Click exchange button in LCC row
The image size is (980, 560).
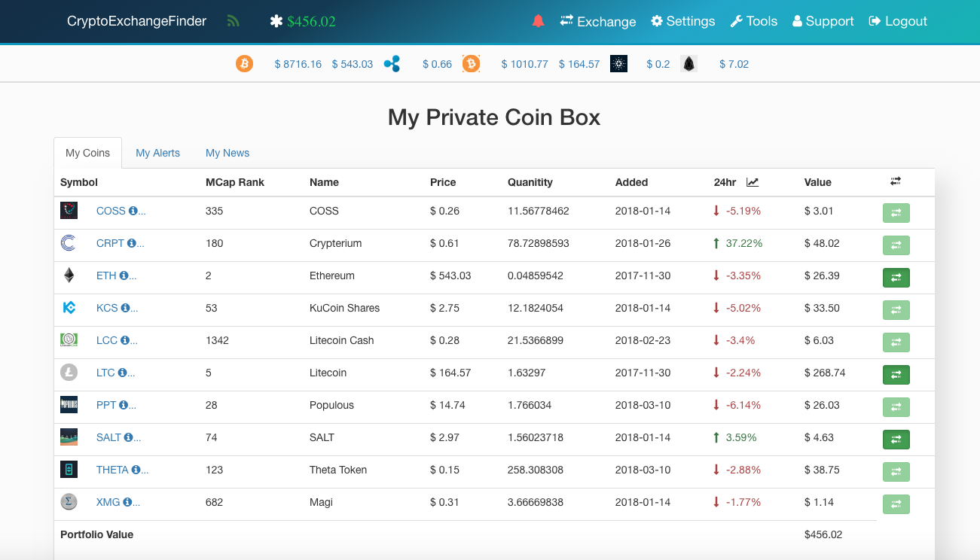pyautogui.click(x=896, y=342)
